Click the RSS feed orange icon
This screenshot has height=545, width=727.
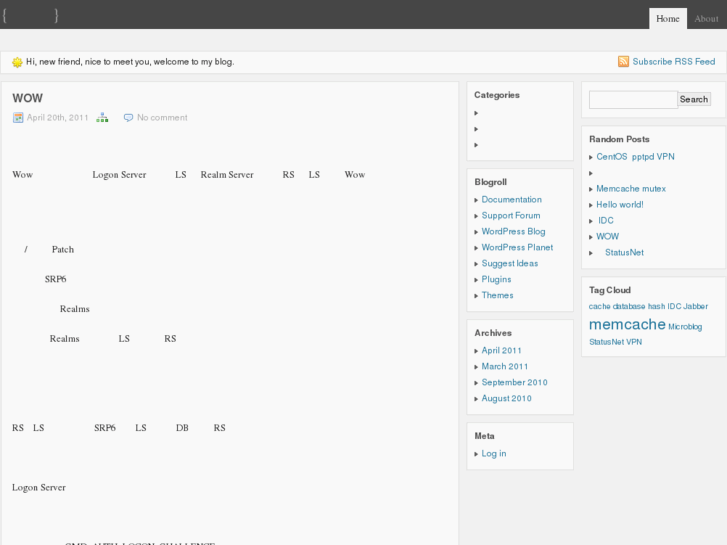[624, 61]
